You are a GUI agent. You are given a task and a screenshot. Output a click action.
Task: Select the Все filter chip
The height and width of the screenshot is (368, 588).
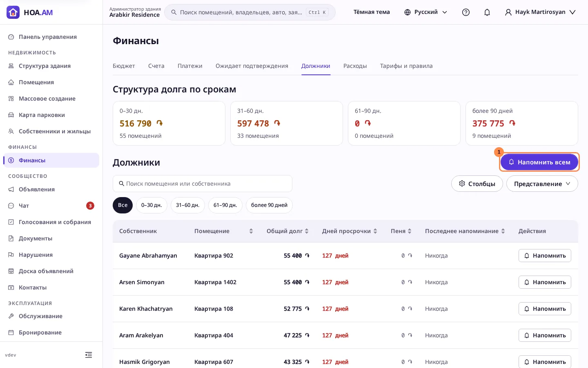pyautogui.click(x=123, y=205)
